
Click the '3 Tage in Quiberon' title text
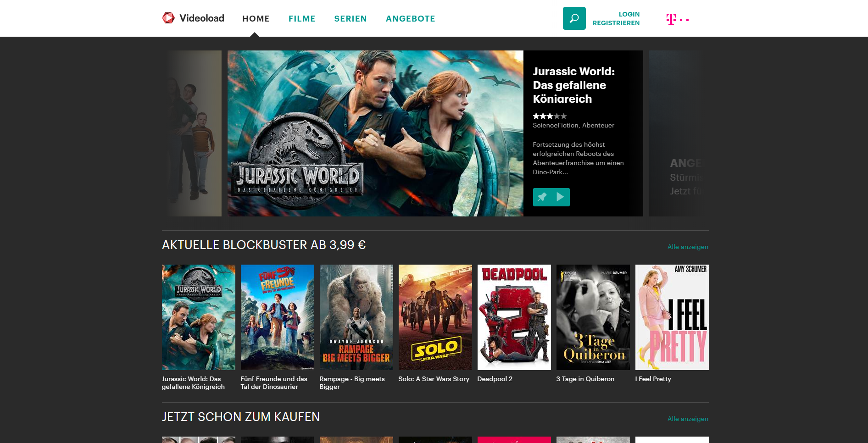point(585,379)
